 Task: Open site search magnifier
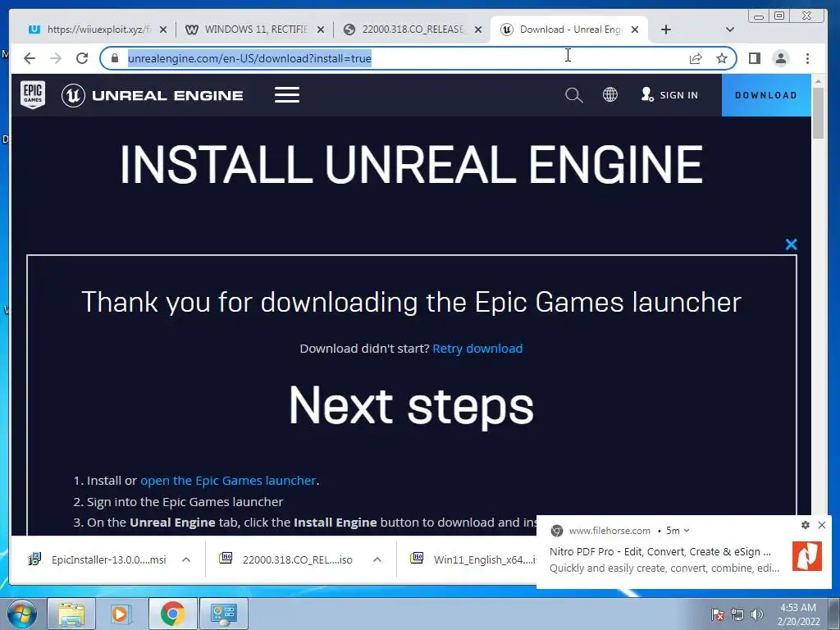tap(573, 95)
